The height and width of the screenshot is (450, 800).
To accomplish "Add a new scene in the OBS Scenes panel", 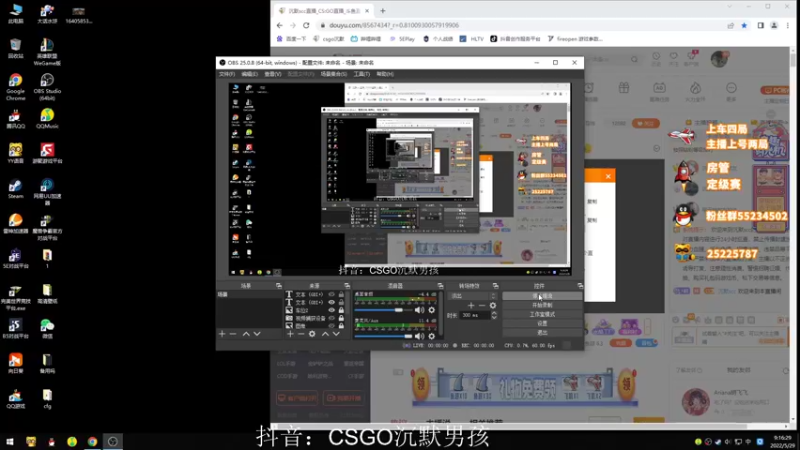I will tap(222, 334).
